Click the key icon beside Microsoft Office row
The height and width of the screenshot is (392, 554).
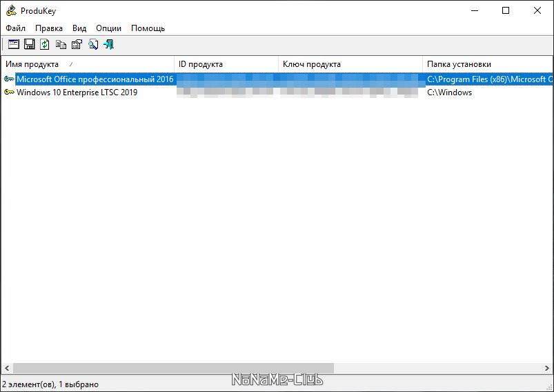click(9, 79)
